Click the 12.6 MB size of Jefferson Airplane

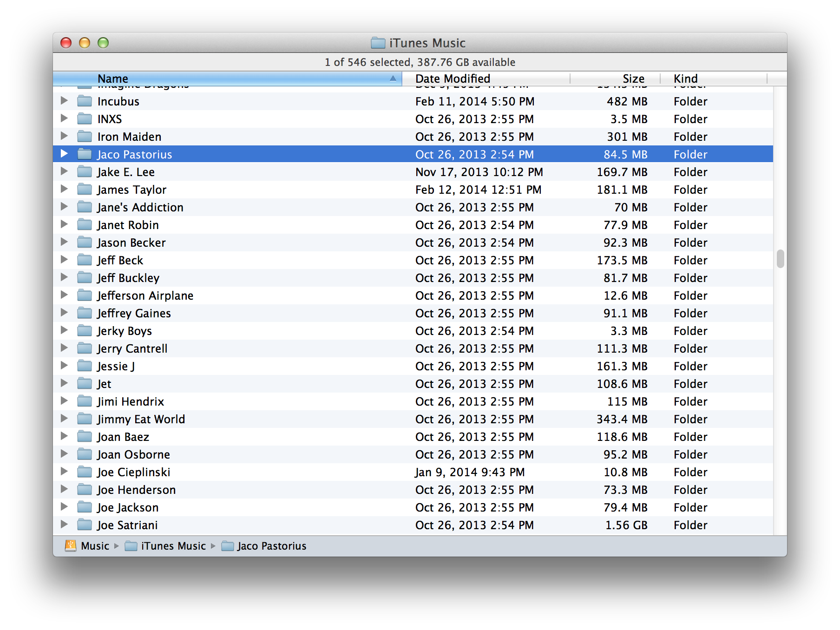coord(625,295)
